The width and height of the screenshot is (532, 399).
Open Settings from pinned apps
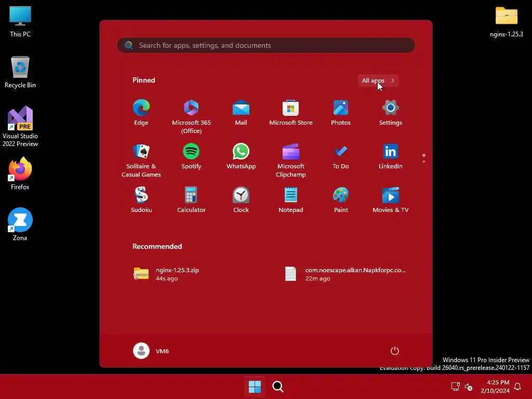(x=391, y=113)
